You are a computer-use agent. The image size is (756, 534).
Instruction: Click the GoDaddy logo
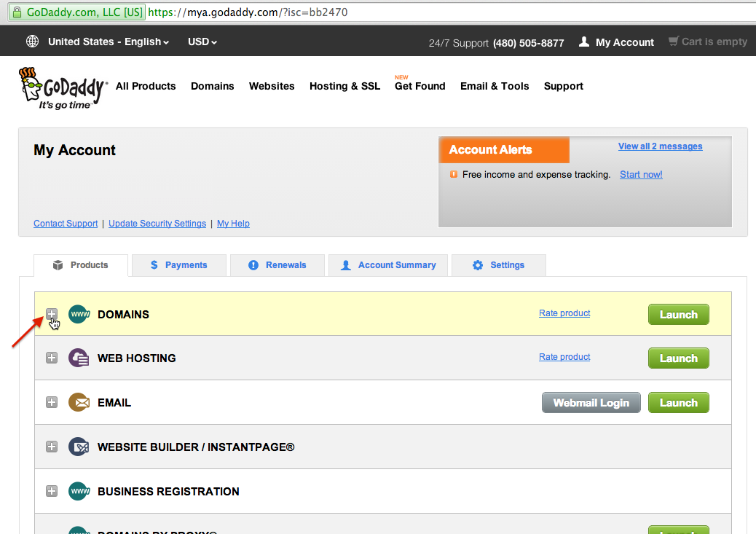pyautogui.click(x=63, y=88)
